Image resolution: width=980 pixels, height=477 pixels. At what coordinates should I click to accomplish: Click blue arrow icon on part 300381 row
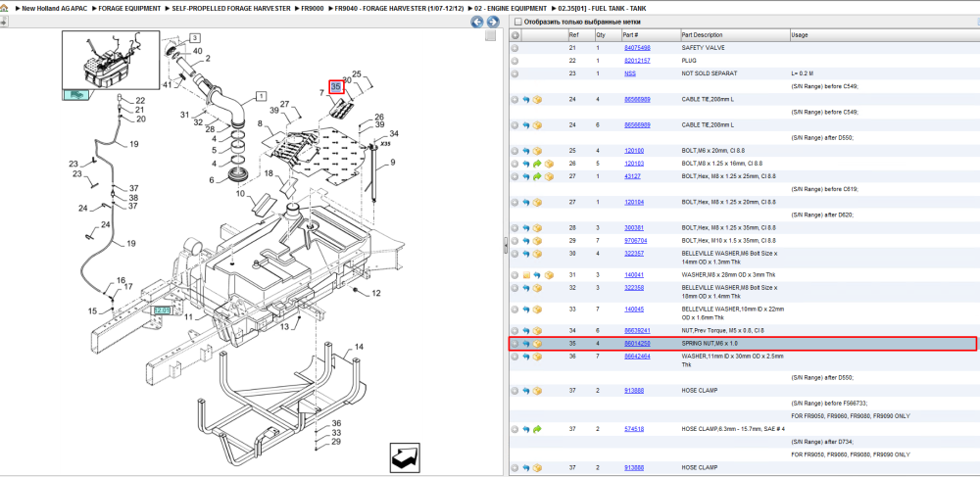click(526, 228)
